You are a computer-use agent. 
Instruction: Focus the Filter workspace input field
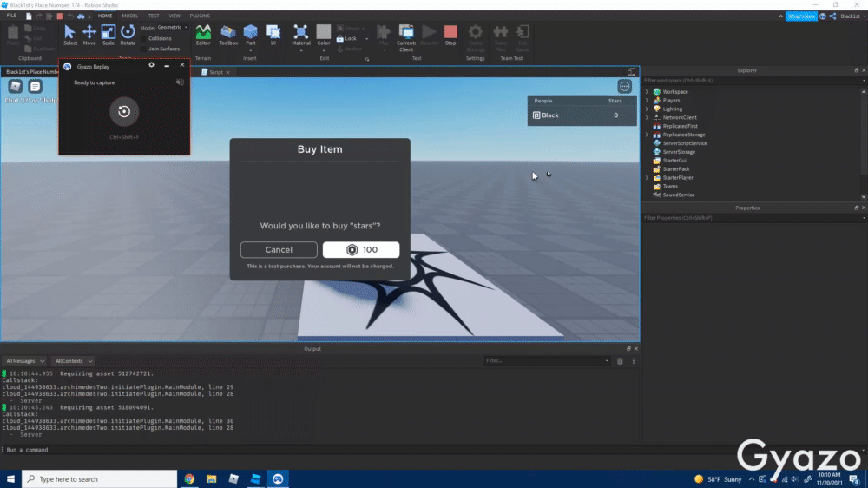[x=751, y=80]
